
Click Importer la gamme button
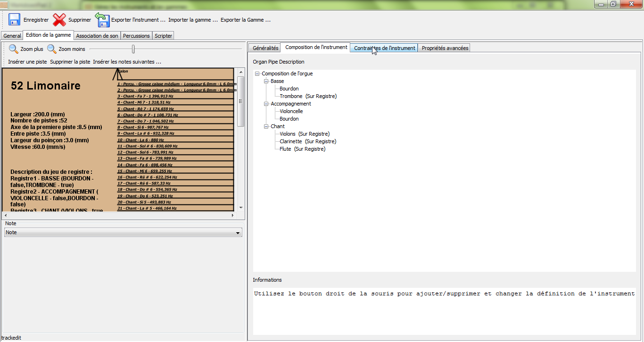tap(193, 20)
